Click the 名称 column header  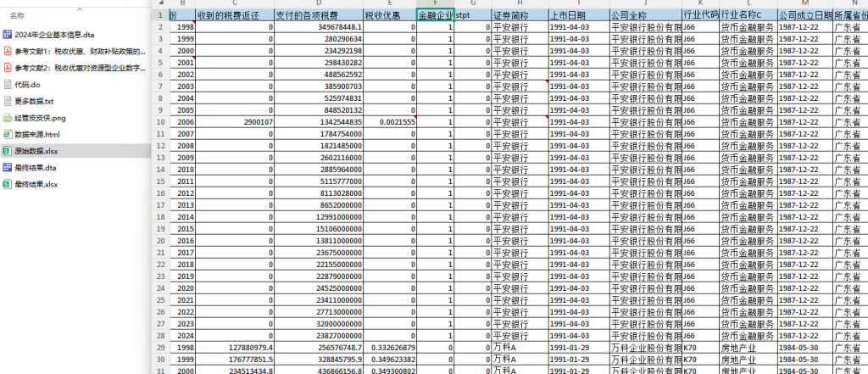(x=17, y=16)
